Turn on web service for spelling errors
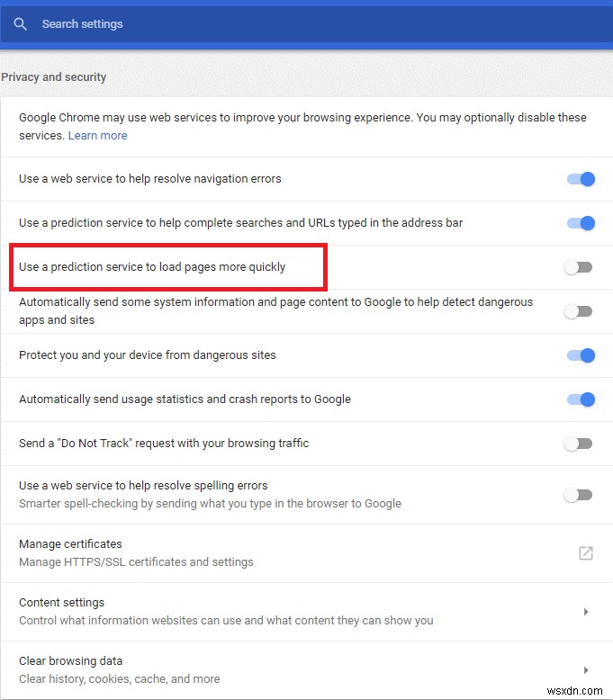613x700 pixels. (x=578, y=495)
